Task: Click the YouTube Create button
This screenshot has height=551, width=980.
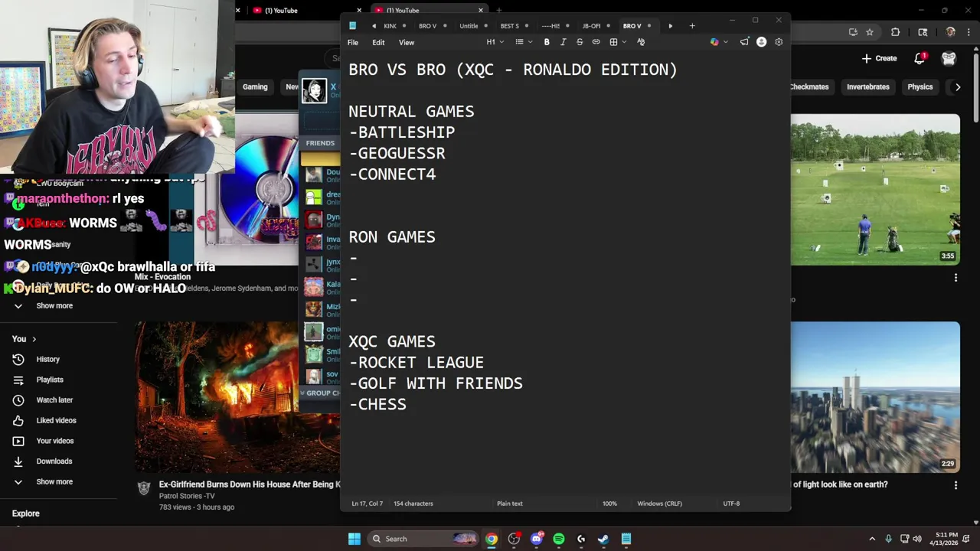Action: [879, 58]
